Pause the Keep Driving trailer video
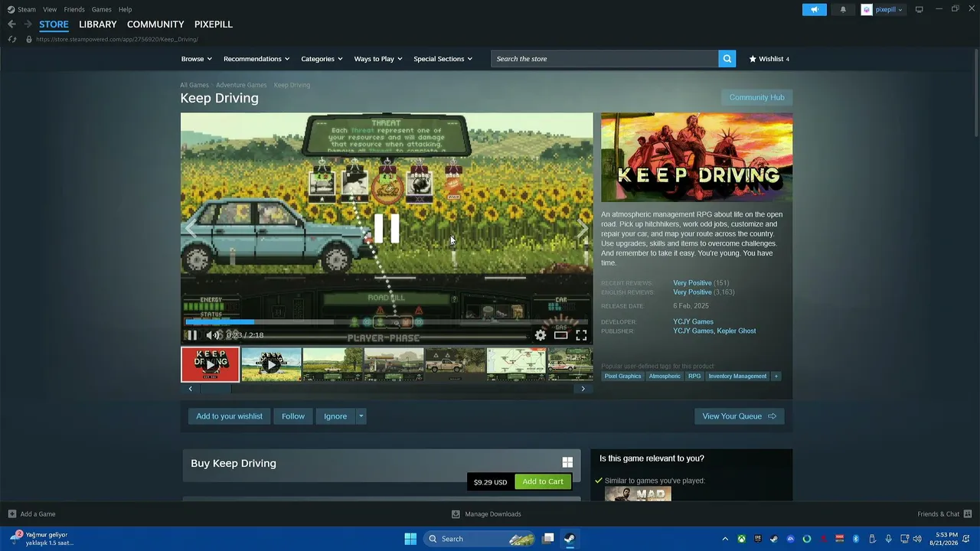This screenshot has width=980, height=551. click(x=192, y=335)
